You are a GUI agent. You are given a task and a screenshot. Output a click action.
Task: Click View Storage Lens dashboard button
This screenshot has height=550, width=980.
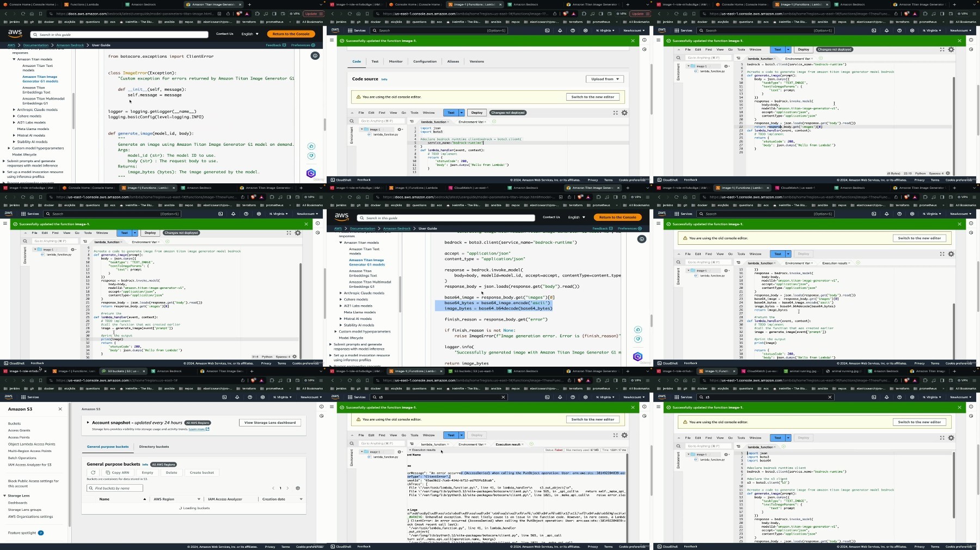(x=270, y=423)
